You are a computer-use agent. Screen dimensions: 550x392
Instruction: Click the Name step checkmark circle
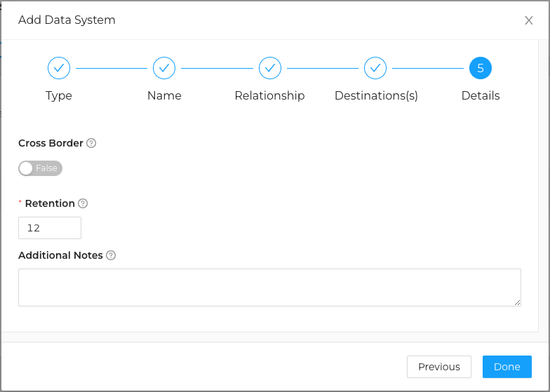coord(164,68)
